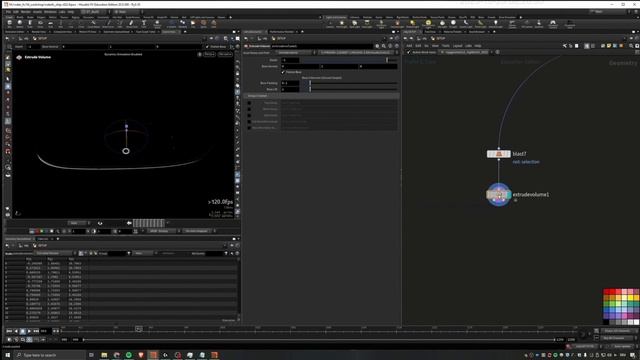This screenshot has width=640, height=360.
Task: Click Task View button on the taskbar
Action: 91,355
